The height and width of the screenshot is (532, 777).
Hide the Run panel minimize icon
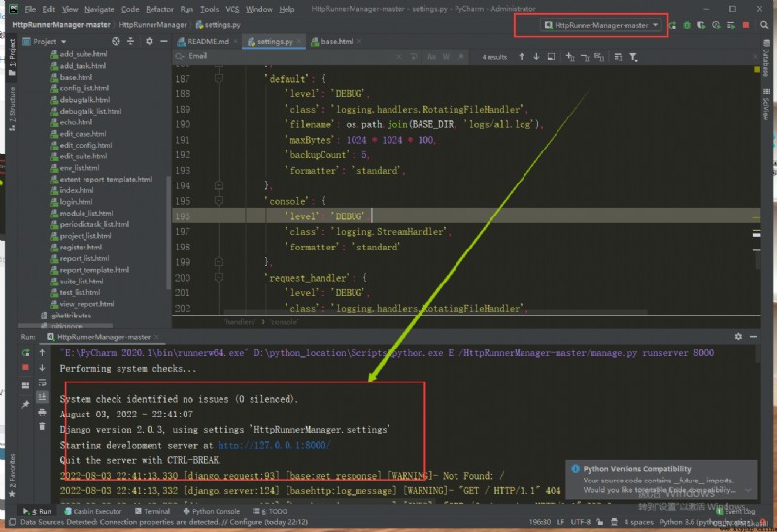(754, 336)
